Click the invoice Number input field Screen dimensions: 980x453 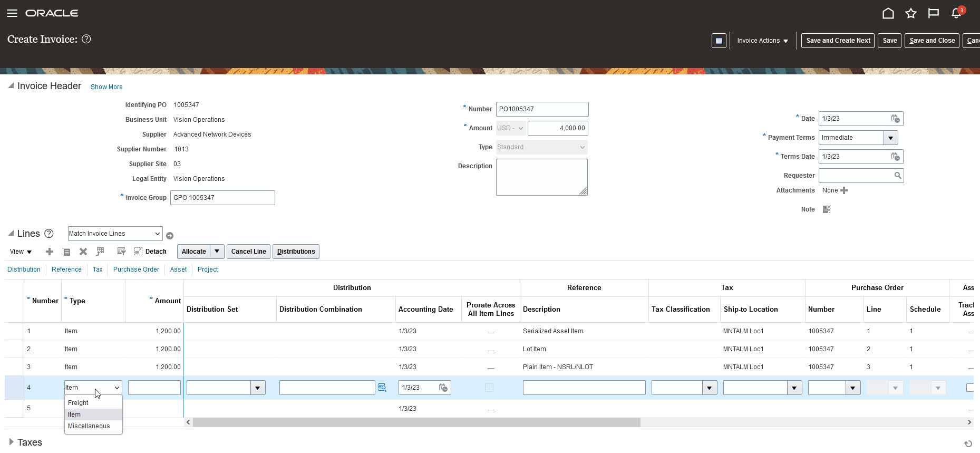click(542, 109)
